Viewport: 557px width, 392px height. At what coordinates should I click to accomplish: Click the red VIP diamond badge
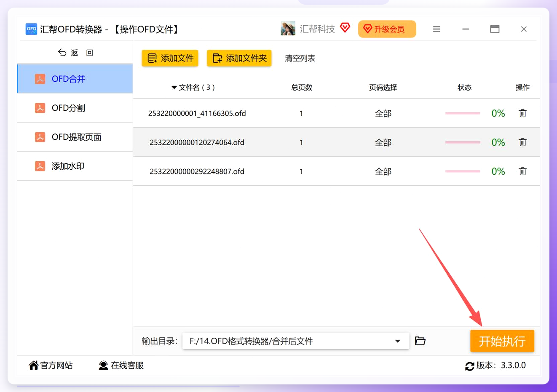coord(345,28)
